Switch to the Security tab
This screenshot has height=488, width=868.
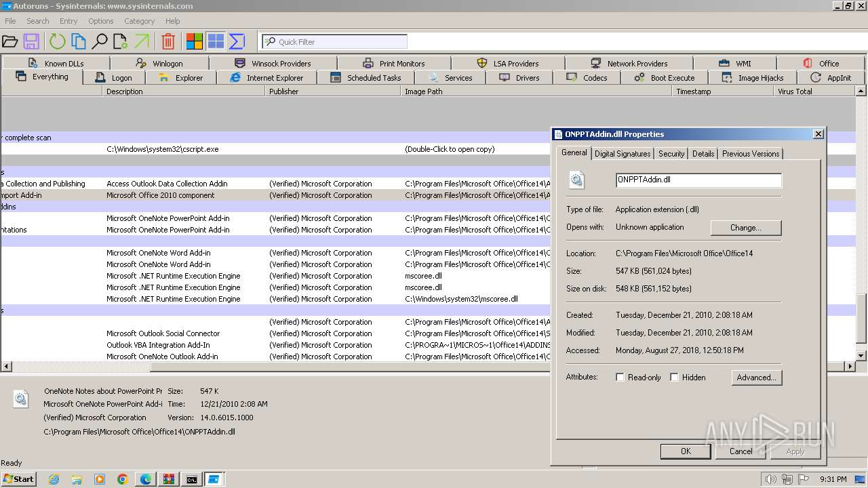tap(671, 154)
